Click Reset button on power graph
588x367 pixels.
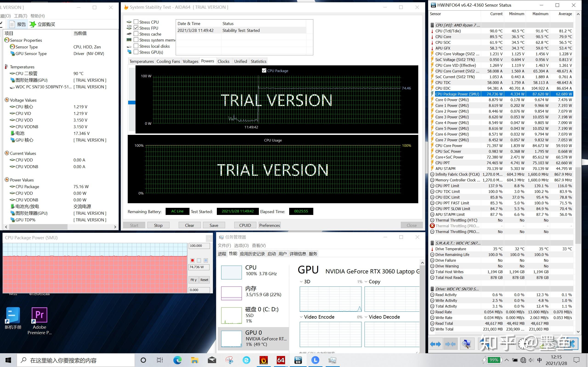coord(204,280)
